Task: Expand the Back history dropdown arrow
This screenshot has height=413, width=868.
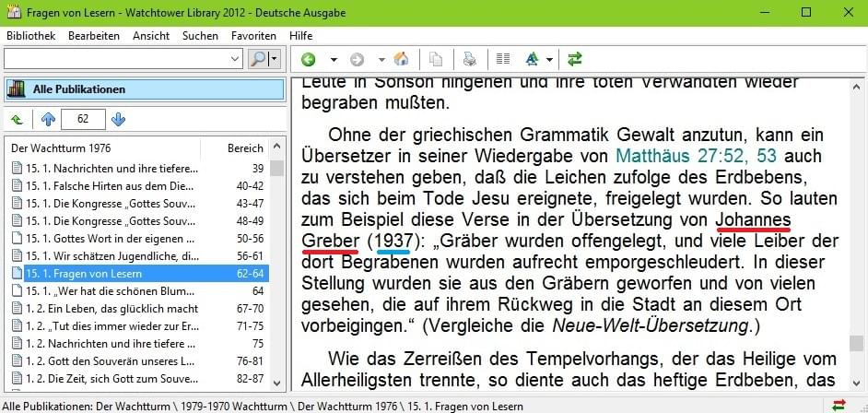Action: click(334, 59)
